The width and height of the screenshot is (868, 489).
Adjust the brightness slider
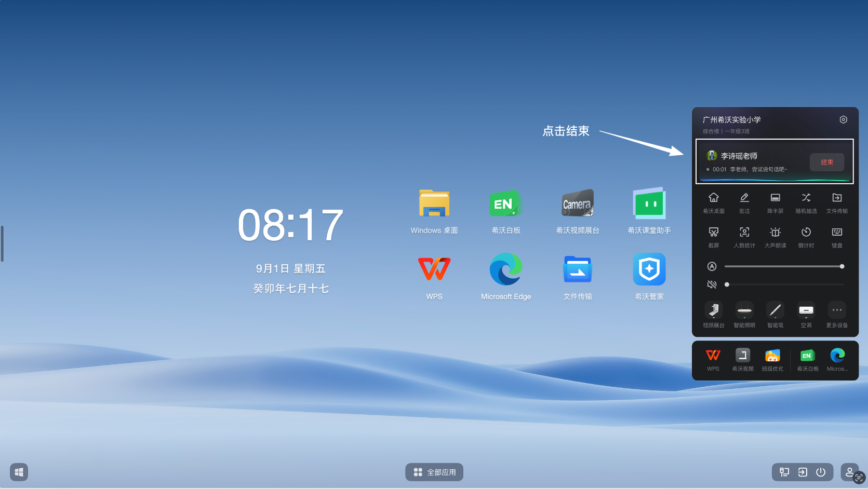[x=784, y=266]
